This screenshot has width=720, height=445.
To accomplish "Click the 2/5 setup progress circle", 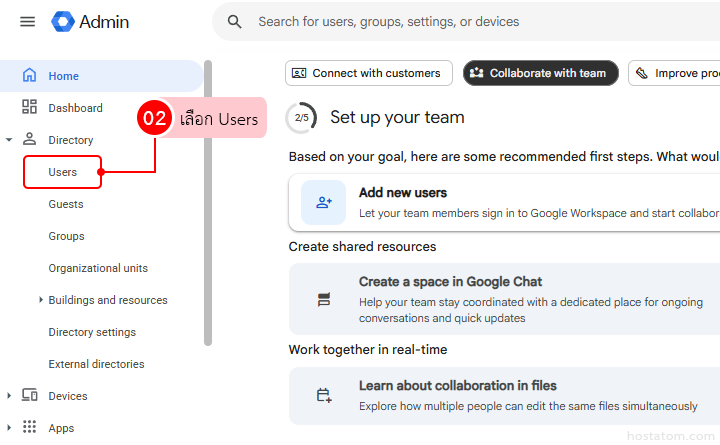I will point(301,118).
